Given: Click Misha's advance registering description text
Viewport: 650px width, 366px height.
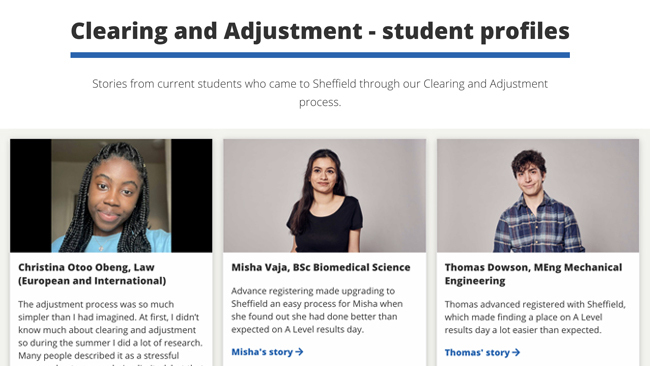Looking at the screenshot, I should [x=317, y=310].
